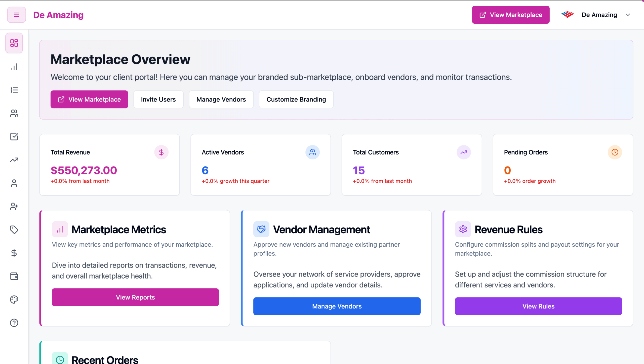Open the trending-up arrow sidebar icon
Viewport: 644px width, 364px height.
click(x=14, y=160)
